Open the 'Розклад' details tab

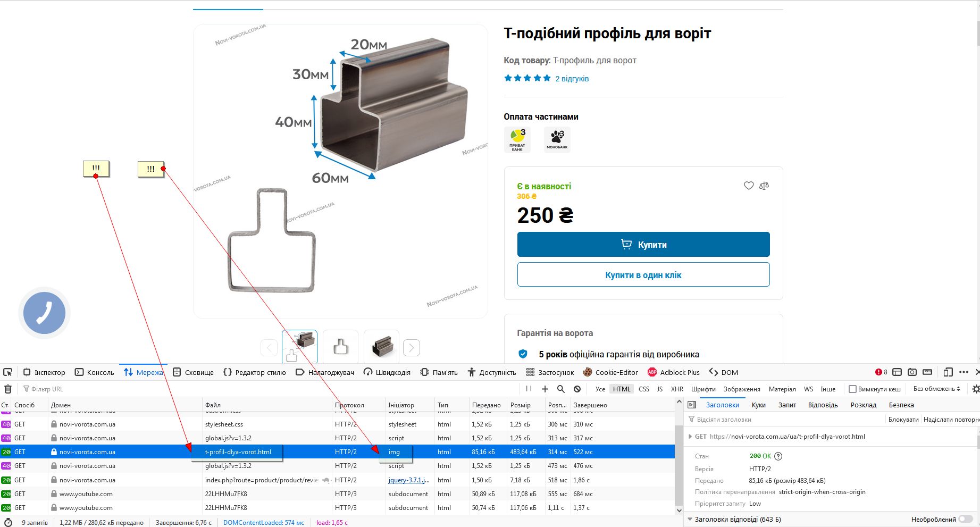[864, 405]
